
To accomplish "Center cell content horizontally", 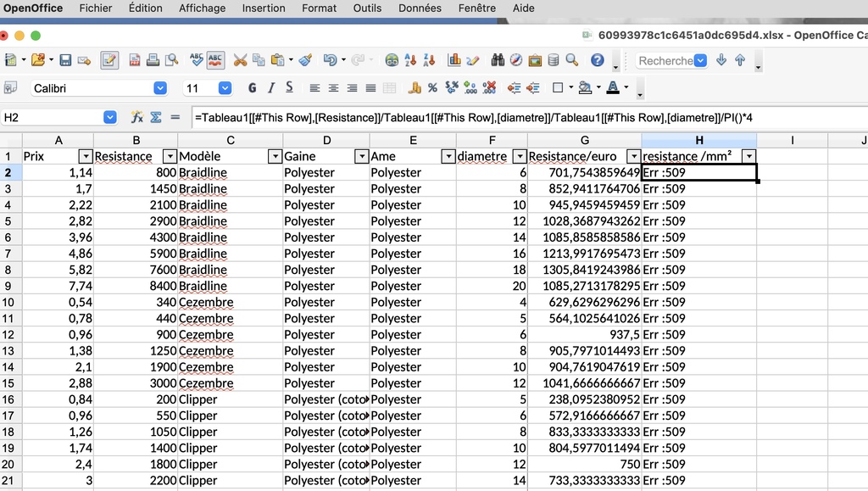I will pyautogui.click(x=333, y=88).
